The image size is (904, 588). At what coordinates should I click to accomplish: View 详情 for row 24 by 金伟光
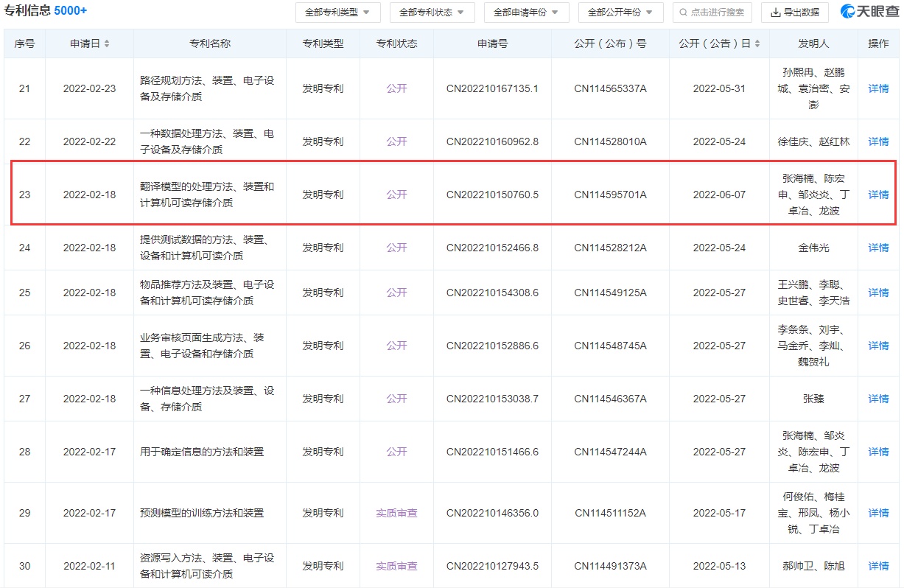click(x=878, y=248)
